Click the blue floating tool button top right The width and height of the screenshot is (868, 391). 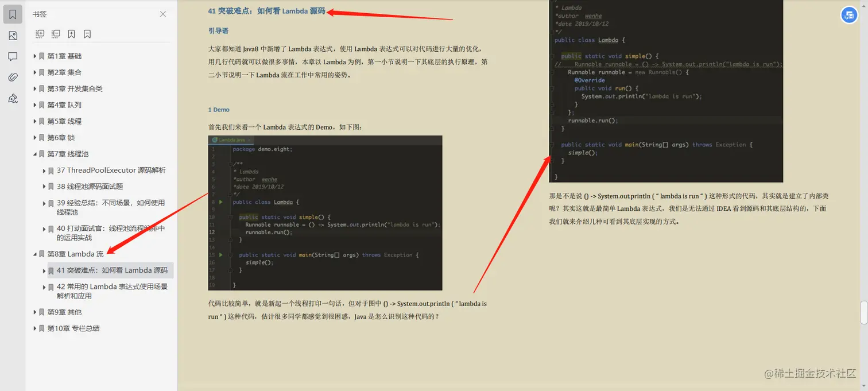[x=849, y=15]
